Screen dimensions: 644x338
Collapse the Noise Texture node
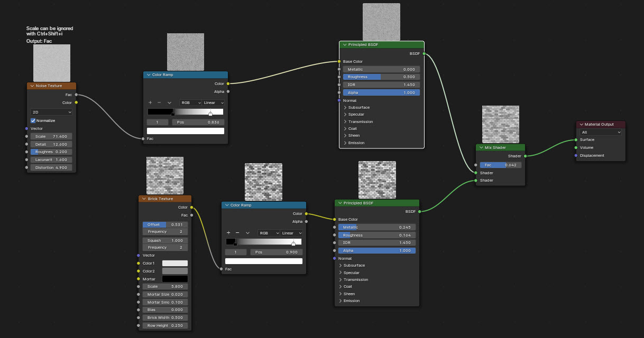click(32, 86)
